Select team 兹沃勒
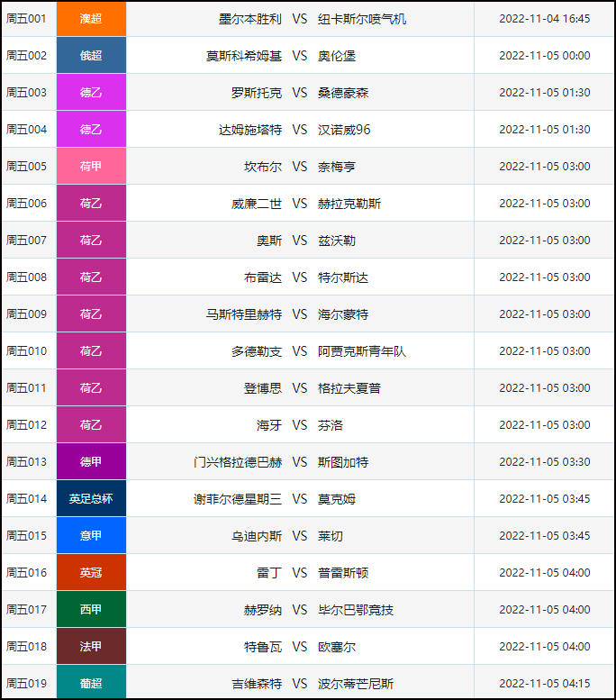Screen dimensions: 616x700 (337, 241)
